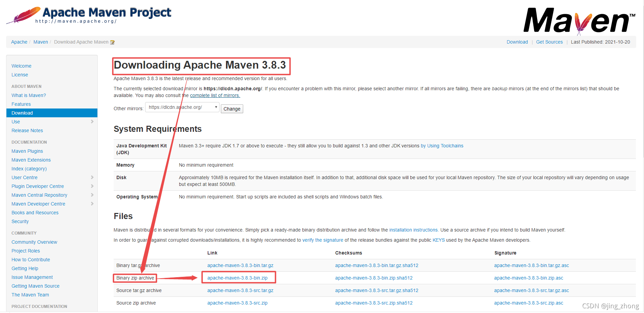This screenshot has width=644, height=313.
Task: Open What is Maven? sidebar item
Action: click(29, 95)
